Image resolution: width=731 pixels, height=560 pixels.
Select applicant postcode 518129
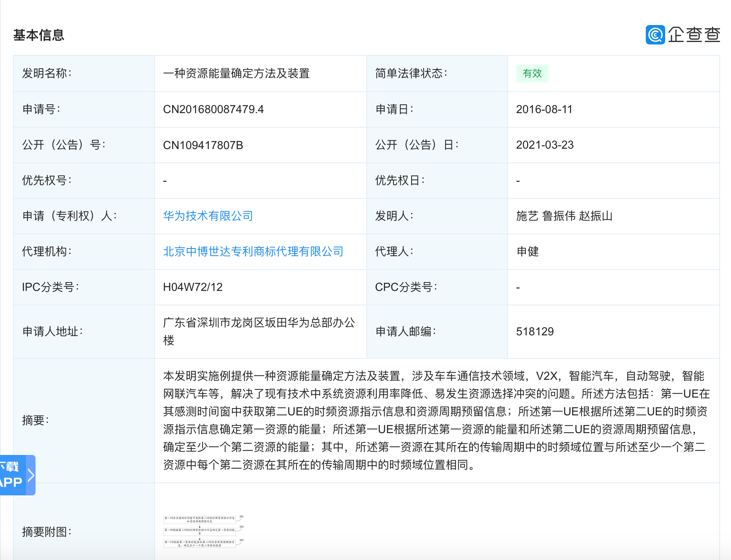click(x=535, y=331)
